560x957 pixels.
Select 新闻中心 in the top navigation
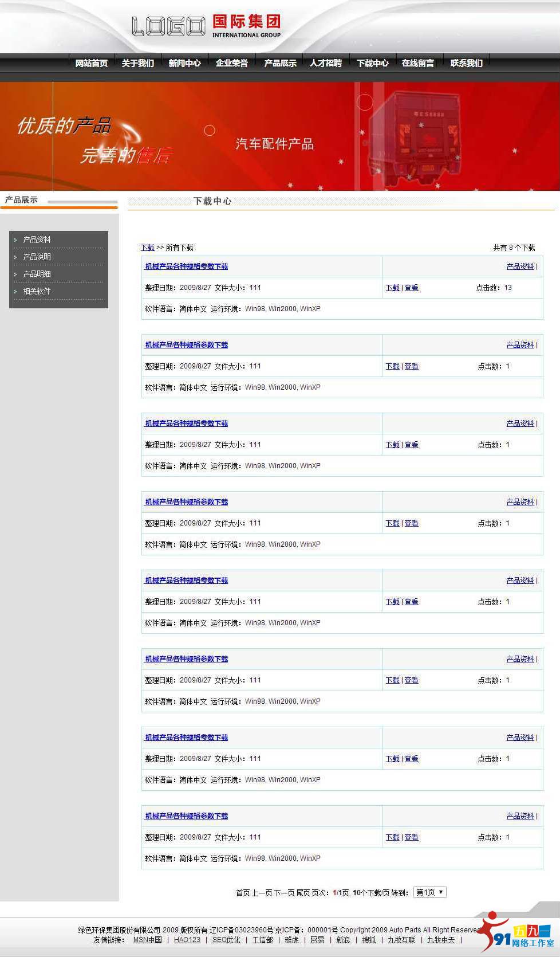[184, 63]
